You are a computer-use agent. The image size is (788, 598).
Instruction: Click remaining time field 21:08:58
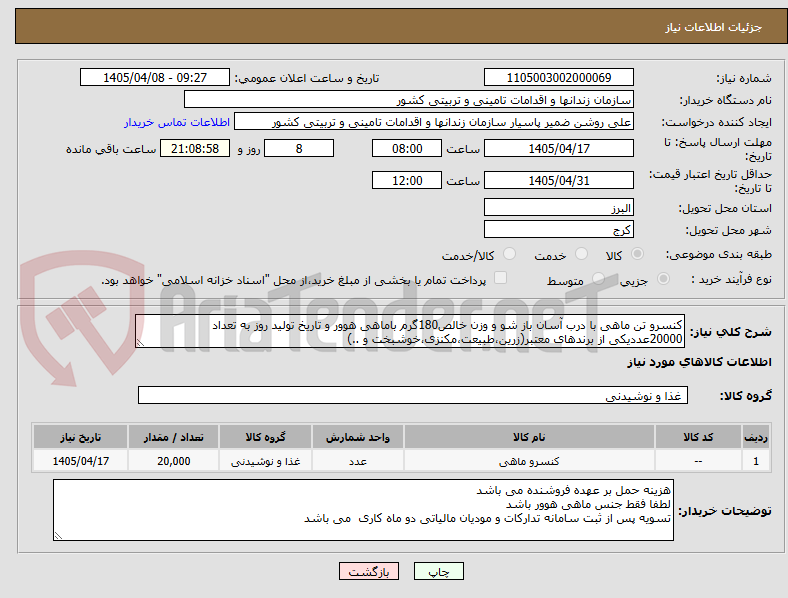[195, 148]
